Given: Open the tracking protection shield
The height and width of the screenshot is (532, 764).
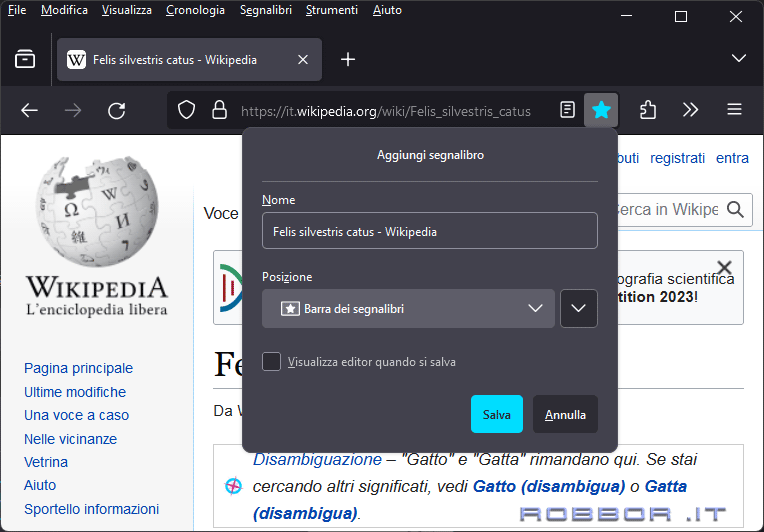Looking at the screenshot, I should pos(186,110).
